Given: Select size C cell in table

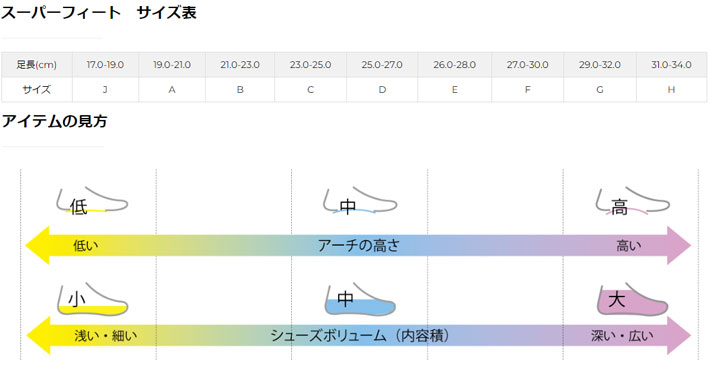Looking at the screenshot, I should tap(310, 90).
